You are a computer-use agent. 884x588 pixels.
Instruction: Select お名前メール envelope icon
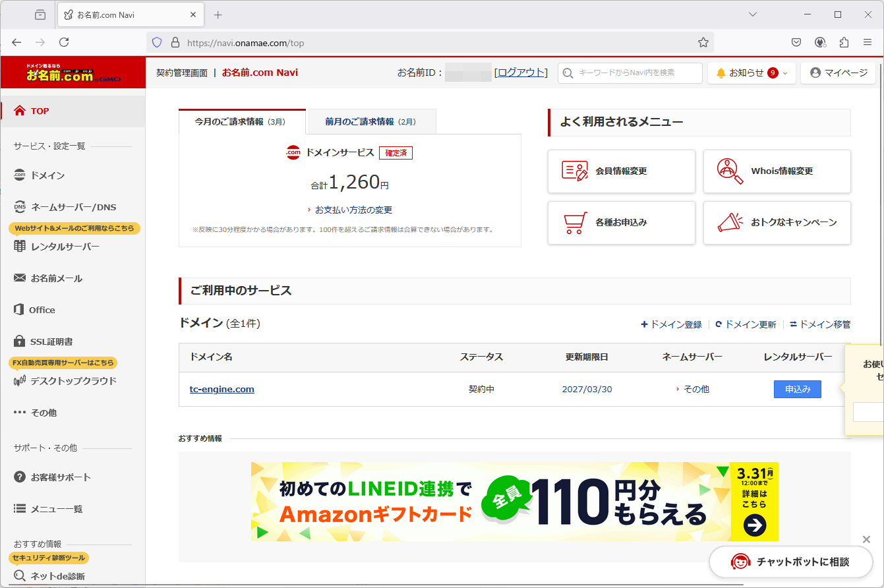pos(20,278)
